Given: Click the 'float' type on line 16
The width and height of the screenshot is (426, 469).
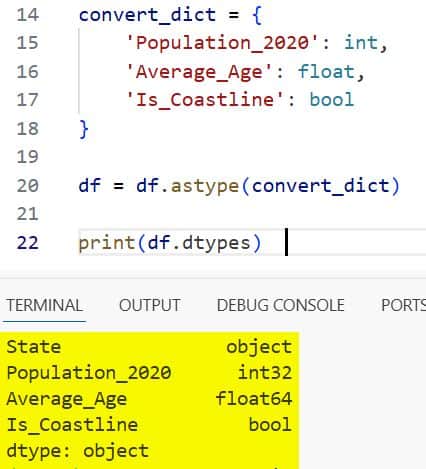Looking at the screenshot, I should (326, 72).
